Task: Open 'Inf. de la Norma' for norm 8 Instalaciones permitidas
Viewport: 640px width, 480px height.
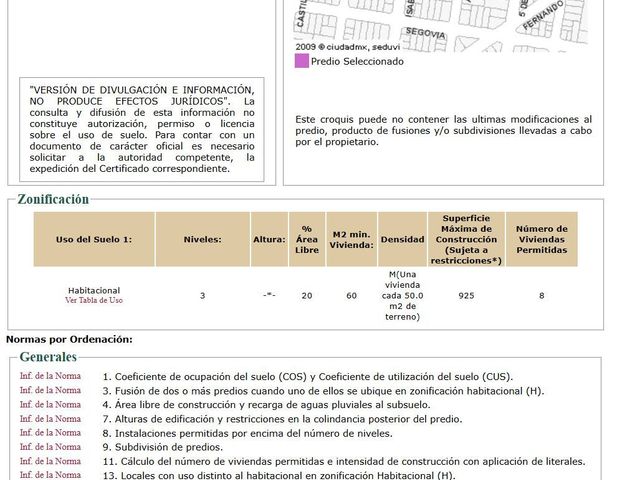Action: pos(50,433)
